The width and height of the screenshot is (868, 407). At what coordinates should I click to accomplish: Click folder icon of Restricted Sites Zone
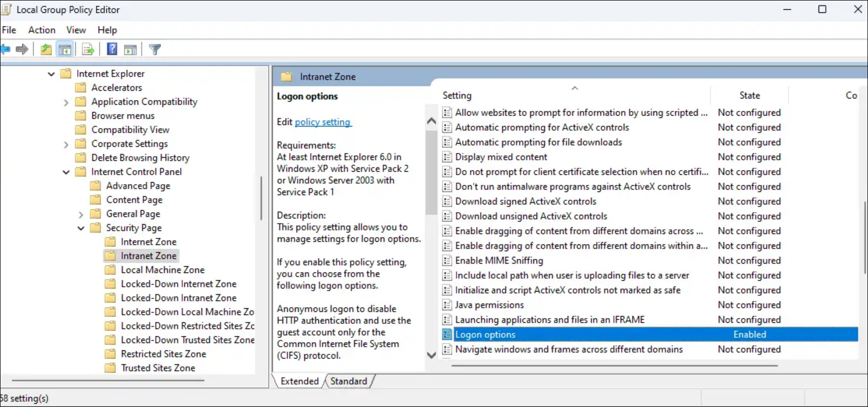coord(110,354)
